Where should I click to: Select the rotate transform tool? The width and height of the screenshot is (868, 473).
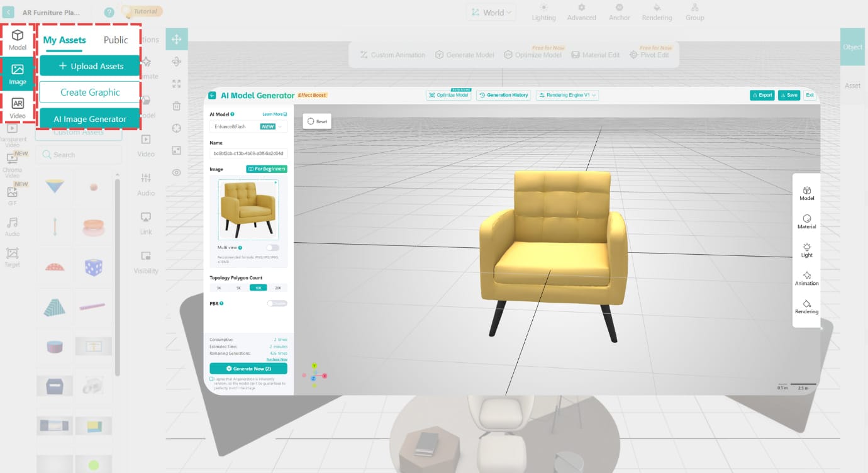177,61
